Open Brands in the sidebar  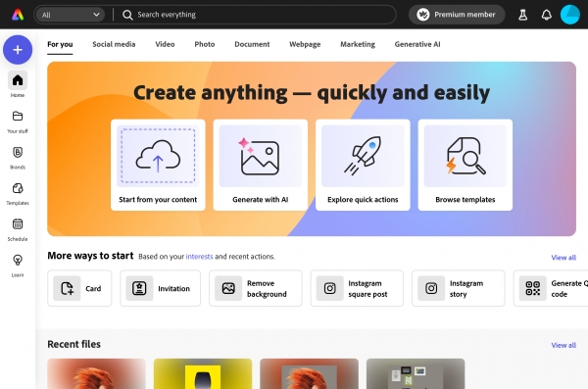click(18, 152)
